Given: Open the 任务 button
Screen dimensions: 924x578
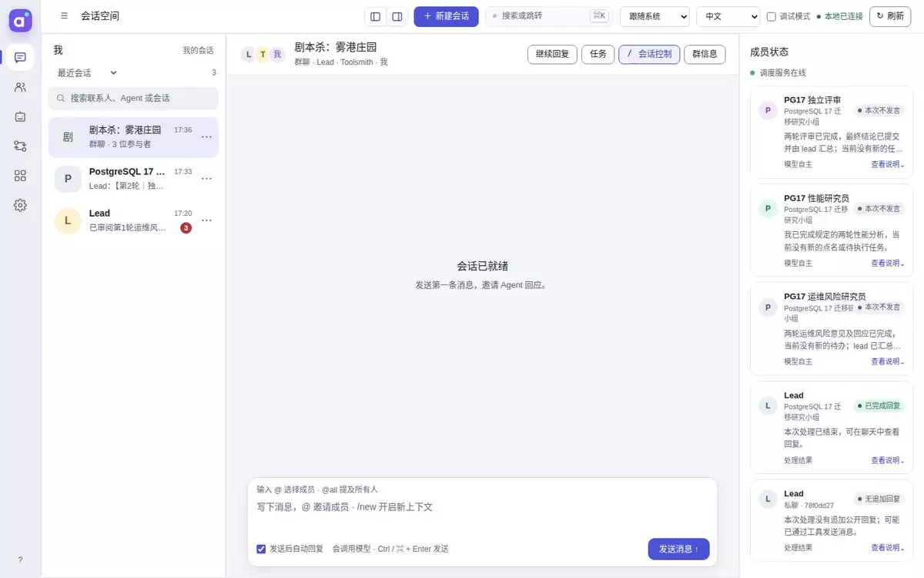Looking at the screenshot, I should point(598,54).
